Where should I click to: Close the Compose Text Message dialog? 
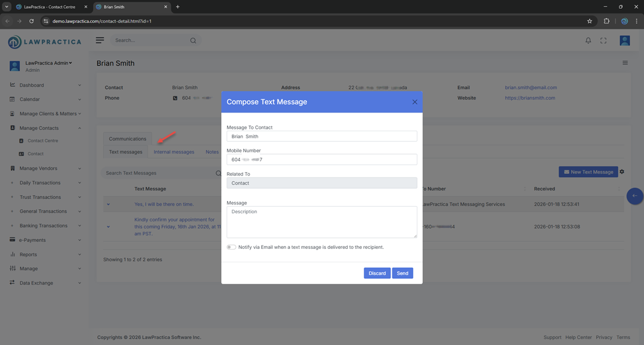click(415, 102)
